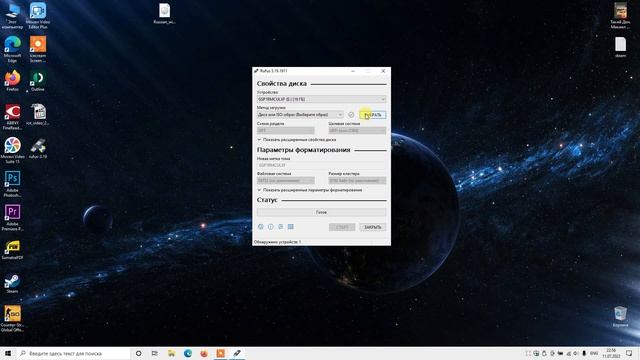This screenshot has height=360, width=640.
Task: Switch to the orange recorder app on taskbar
Action: (220, 353)
